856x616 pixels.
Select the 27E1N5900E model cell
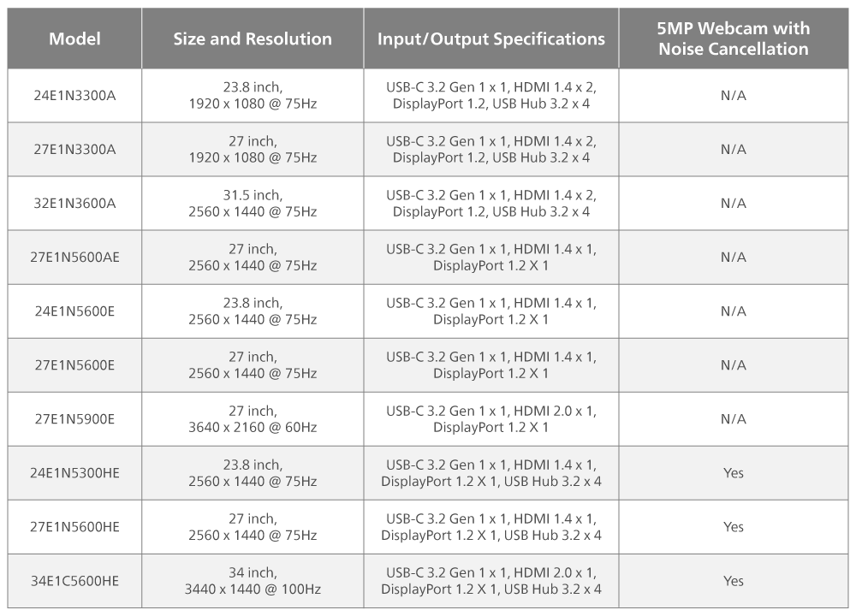74,419
